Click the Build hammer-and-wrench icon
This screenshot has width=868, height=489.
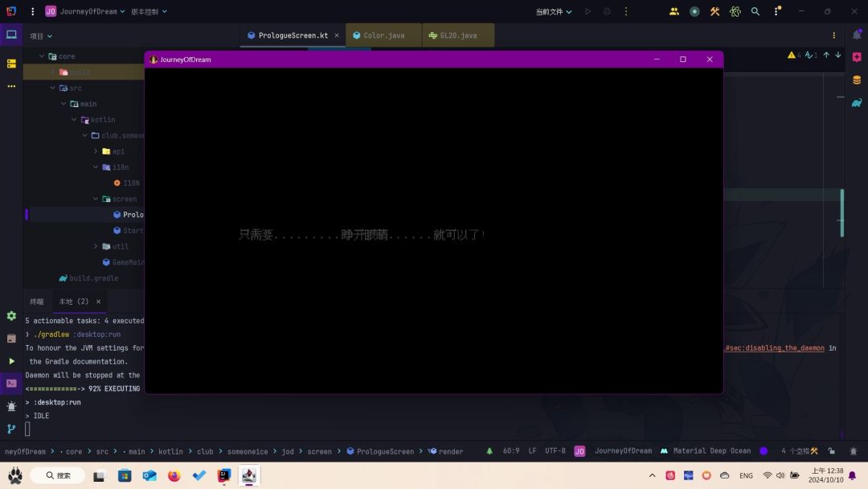(714, 12)
